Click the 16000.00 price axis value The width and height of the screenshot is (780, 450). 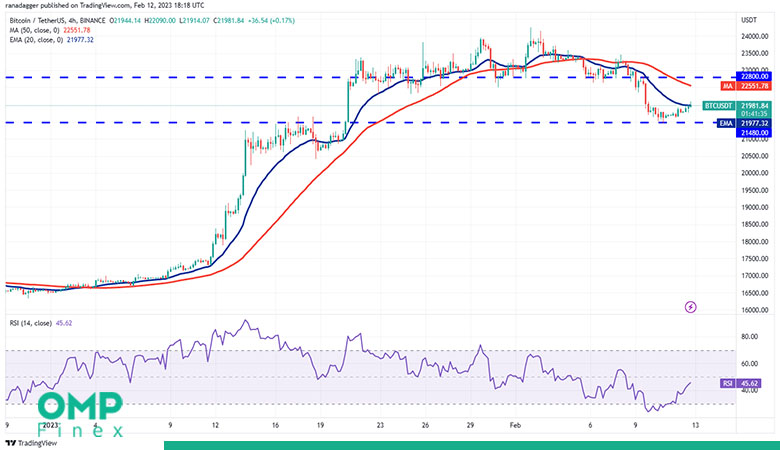pos(755,310)
